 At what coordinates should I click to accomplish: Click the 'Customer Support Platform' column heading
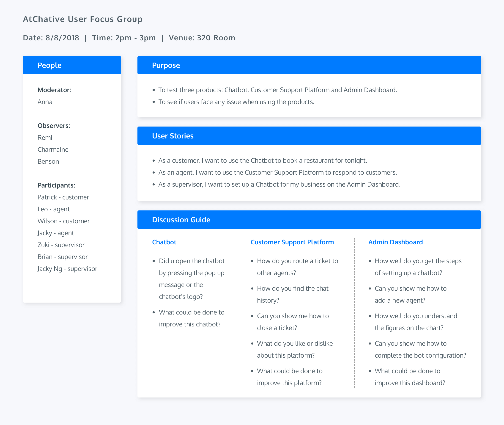click(292, 242)
